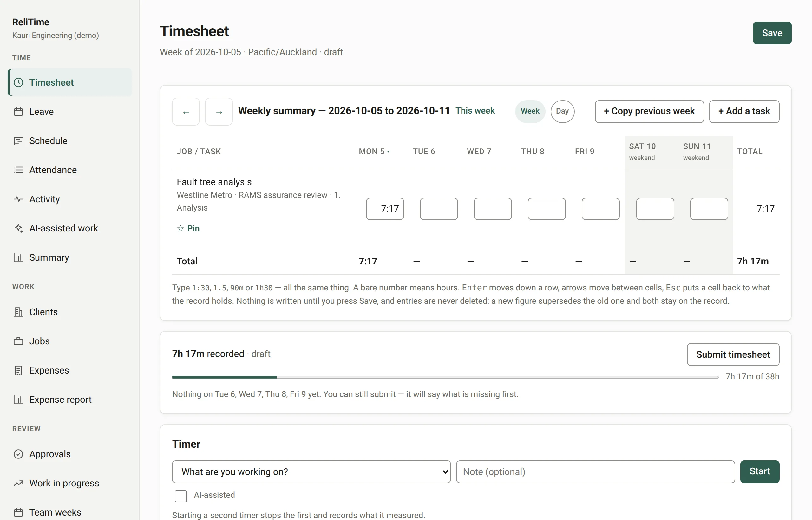Click the Saturday time cell for Fault tree analysis
Viewport: 812px width, 520px height.
(x=655, y=209)
